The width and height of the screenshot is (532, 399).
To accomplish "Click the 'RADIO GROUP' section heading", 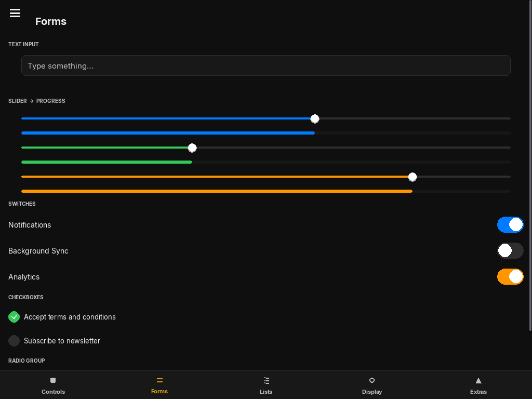I will [26, 361].
